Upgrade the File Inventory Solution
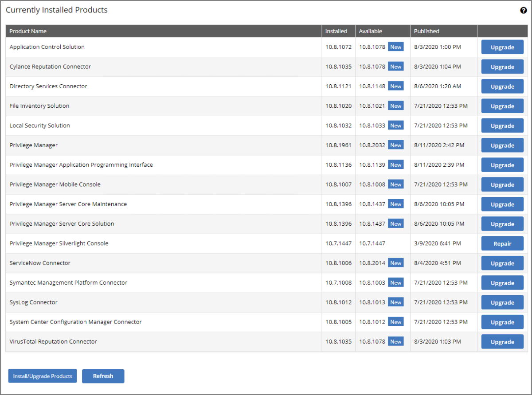532x395 pixels. (502, 106)
